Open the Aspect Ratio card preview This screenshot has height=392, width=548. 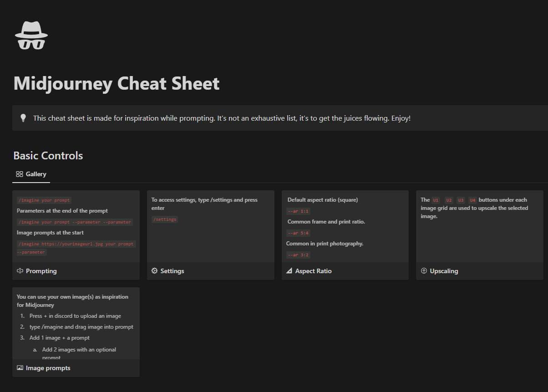coord(345,227)
